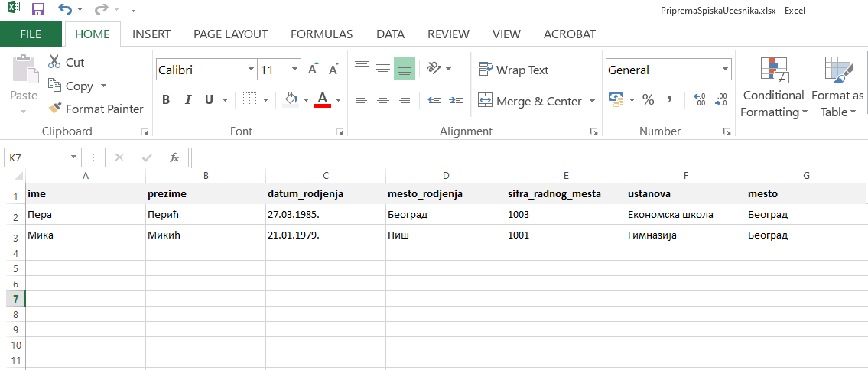868x370 pixels.
Task: Apply the Fill Color bucket
Action: pos(291,99)
